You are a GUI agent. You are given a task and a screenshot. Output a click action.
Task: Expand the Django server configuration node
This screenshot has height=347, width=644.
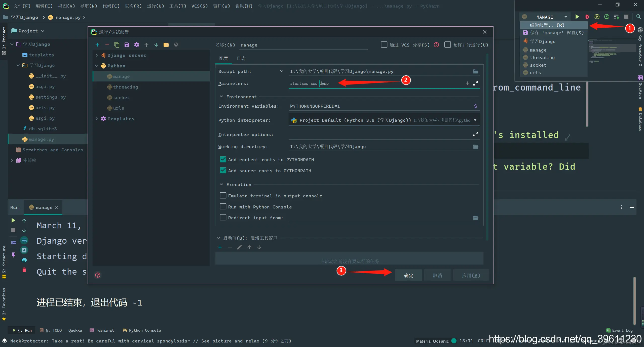pyautogui.click(x=97, y=55)
